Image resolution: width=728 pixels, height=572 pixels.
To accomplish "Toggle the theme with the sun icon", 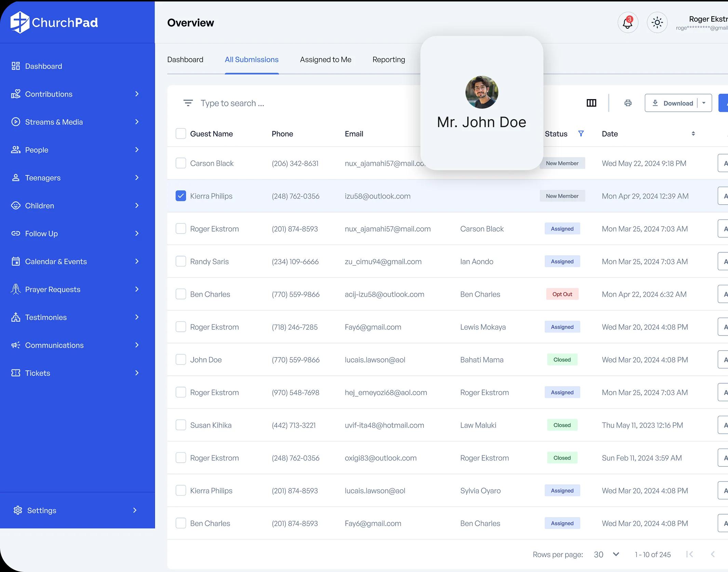I will pyautogui.click(x=656, y=22).
